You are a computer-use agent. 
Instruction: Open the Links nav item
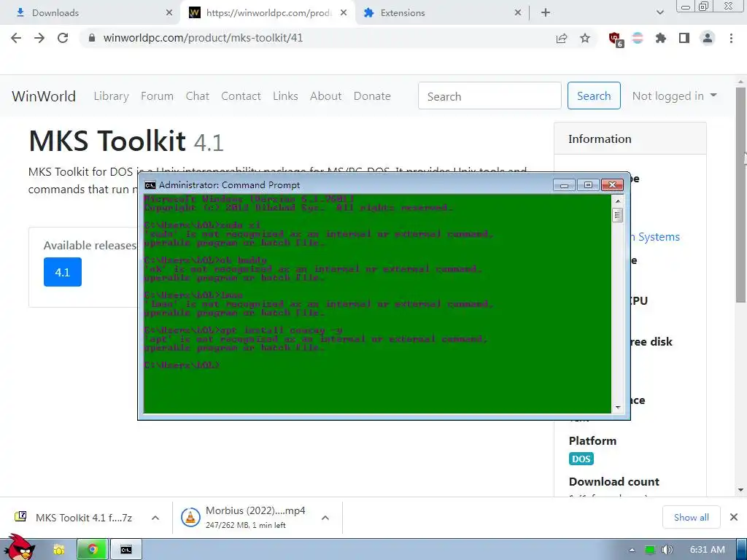(285, 96)
